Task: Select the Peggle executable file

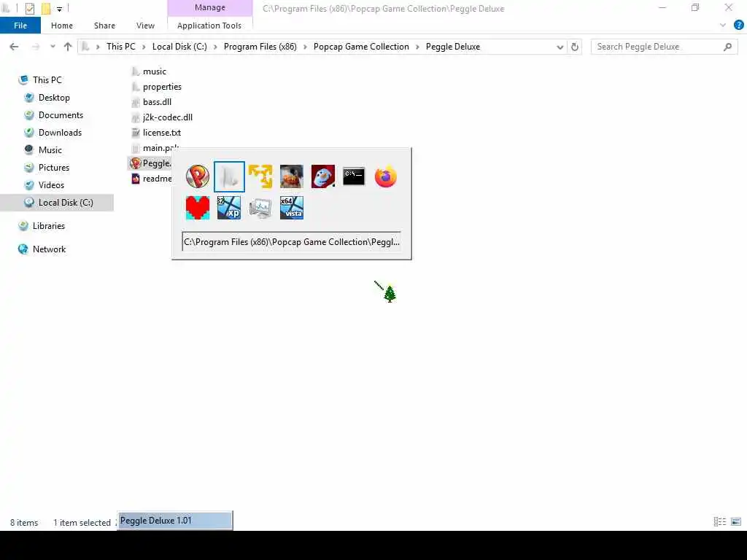Action: click(150, 163)
